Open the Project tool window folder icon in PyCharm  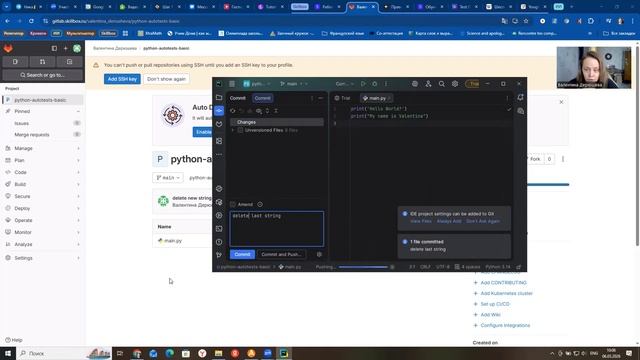(x=219, y=98)
